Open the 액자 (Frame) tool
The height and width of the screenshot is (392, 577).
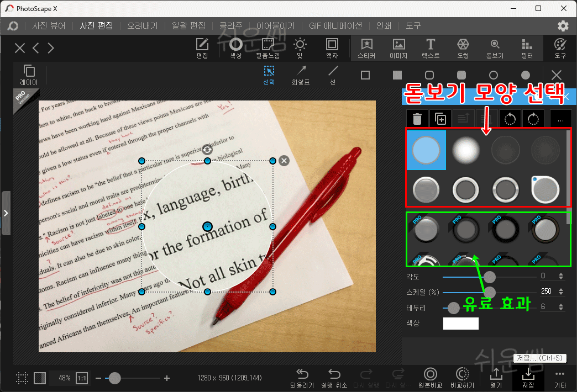pos(332,48)
